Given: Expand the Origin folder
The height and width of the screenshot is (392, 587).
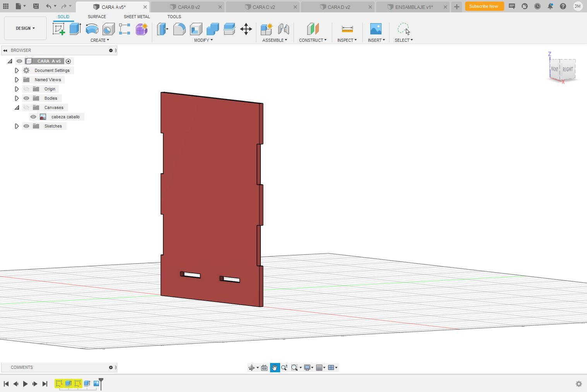Looking at the screenshot, I should pyautogui.click(x=17, y=89).
